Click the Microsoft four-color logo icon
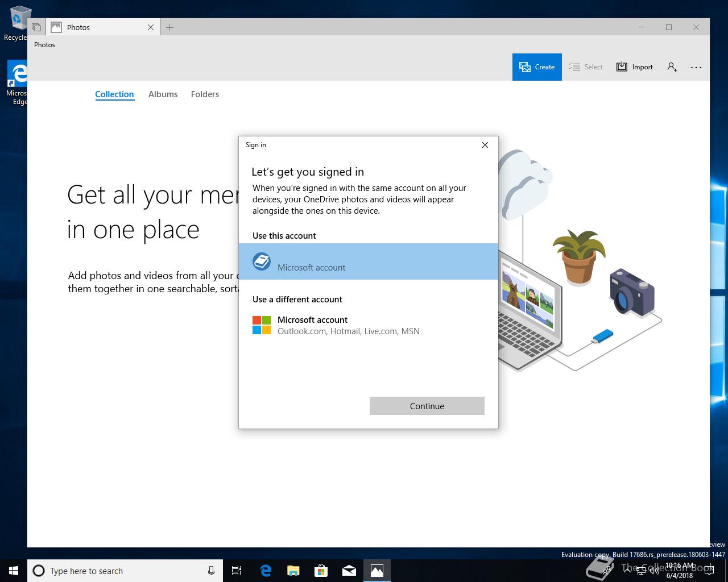The height and width of the screenshot is (582, 728). tap(262, 325)
